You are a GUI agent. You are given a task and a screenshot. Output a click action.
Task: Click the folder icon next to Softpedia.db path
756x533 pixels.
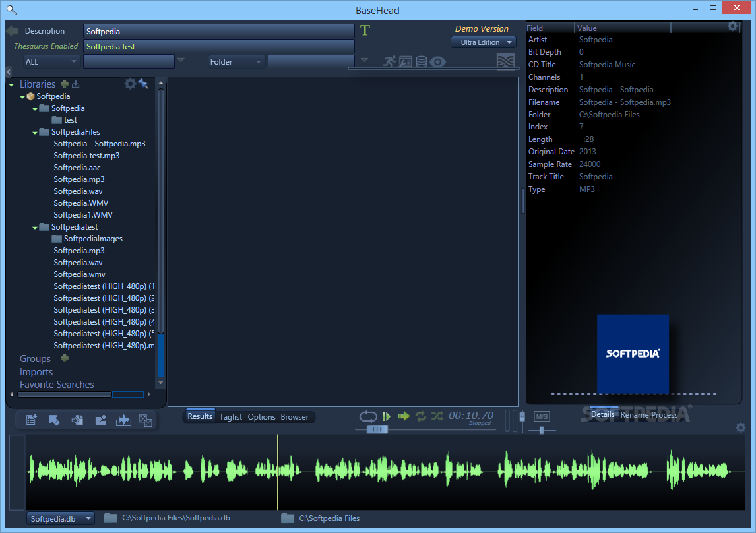[111, 518]
